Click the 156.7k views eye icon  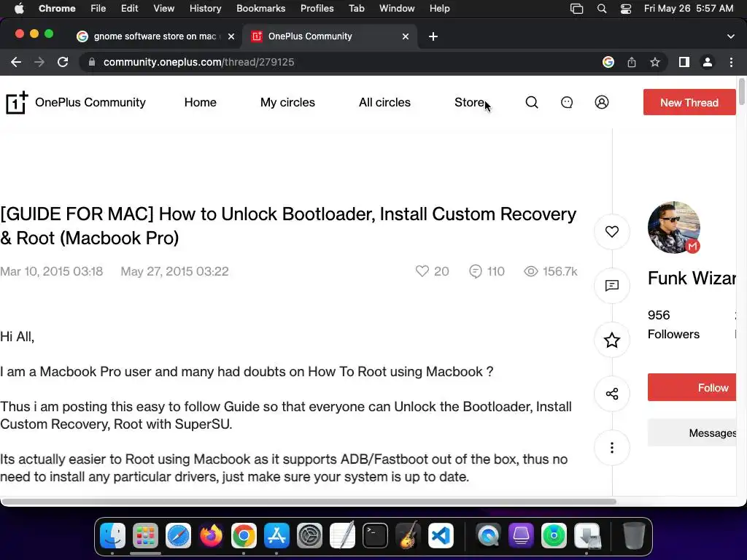[550, 271]
